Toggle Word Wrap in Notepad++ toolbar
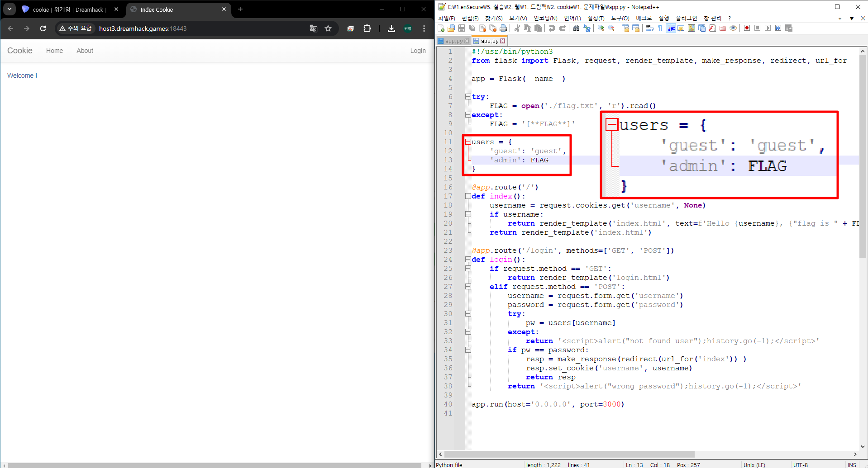 click(x=649, y=28)
